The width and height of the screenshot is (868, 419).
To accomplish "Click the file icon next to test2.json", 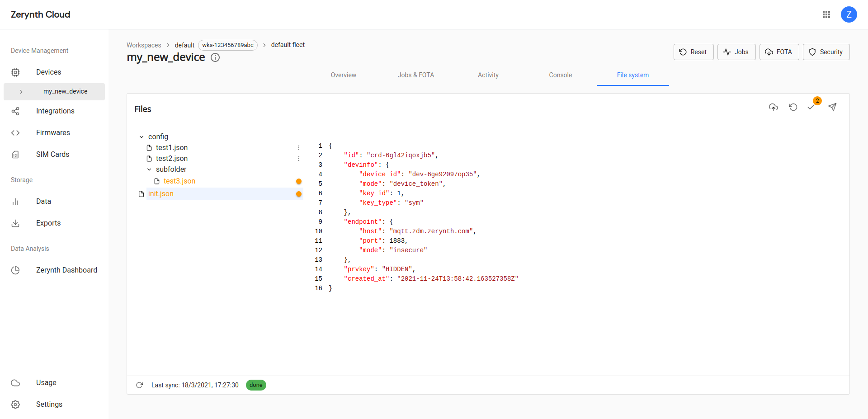I will point(149,159).
